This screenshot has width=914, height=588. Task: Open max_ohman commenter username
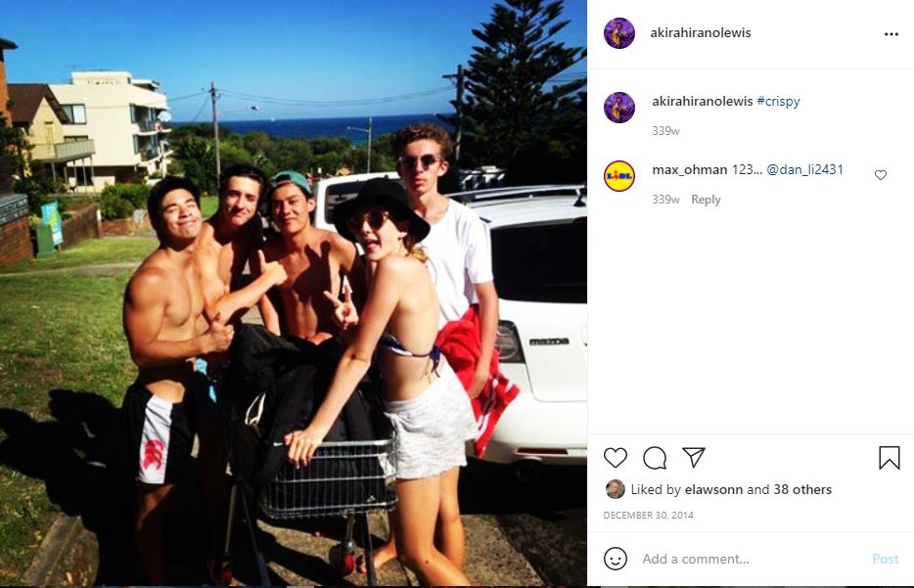[690, 169]
